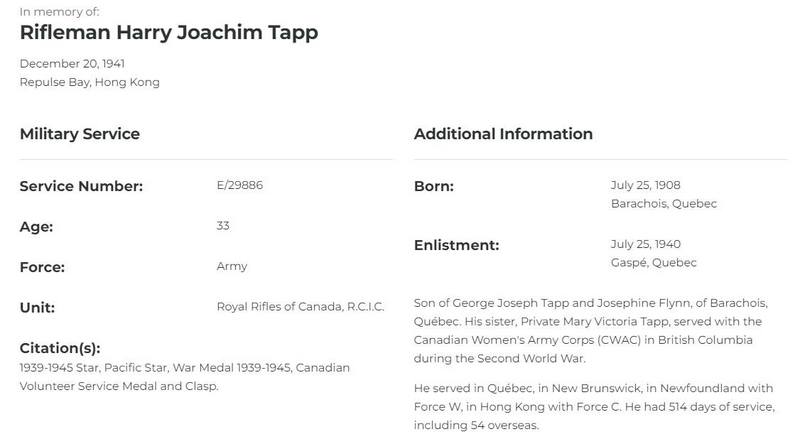Select service number E/29886
The image size is (800, 444).
point(240,185)
